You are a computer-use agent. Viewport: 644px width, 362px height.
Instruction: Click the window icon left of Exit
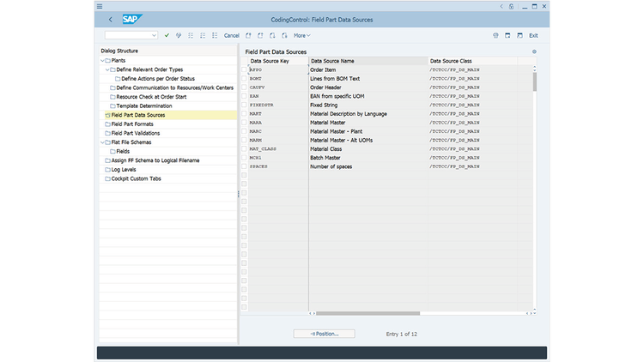pos(520,36)
